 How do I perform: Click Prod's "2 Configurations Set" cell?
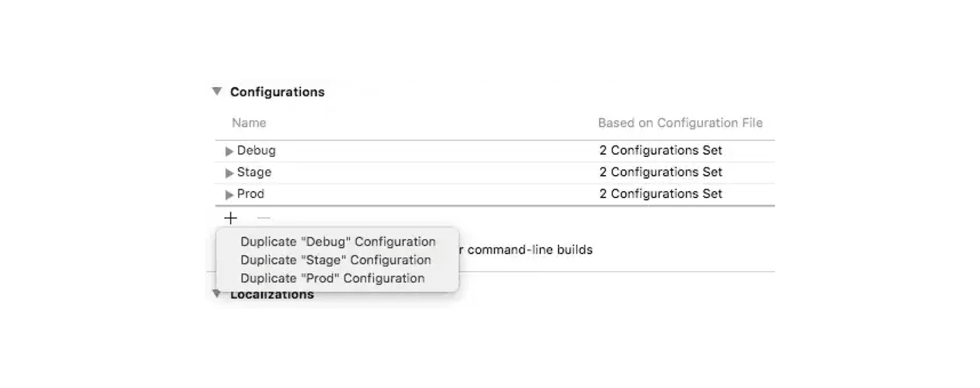point(661,194)
